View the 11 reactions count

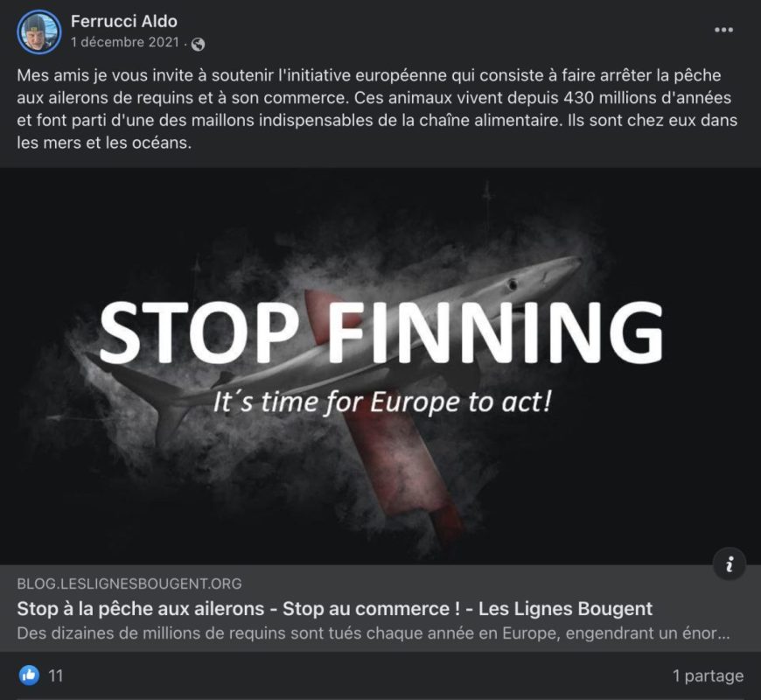tap(56, 675)
